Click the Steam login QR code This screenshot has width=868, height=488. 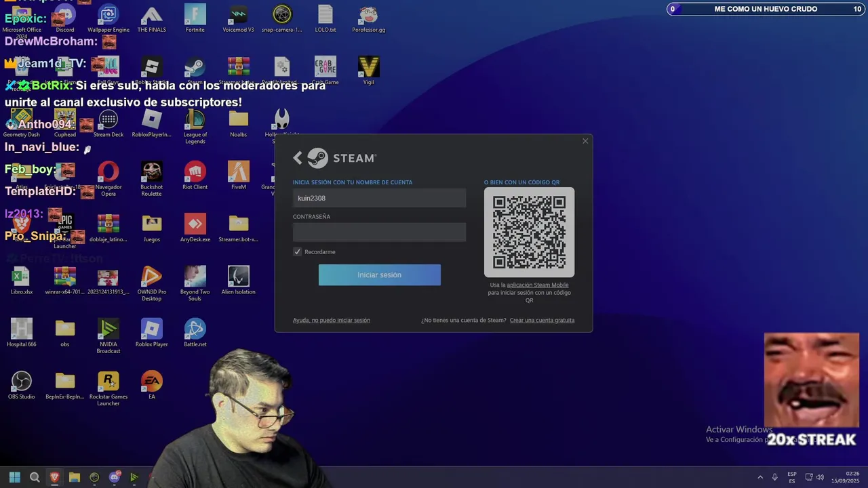[x=529, y=232]
